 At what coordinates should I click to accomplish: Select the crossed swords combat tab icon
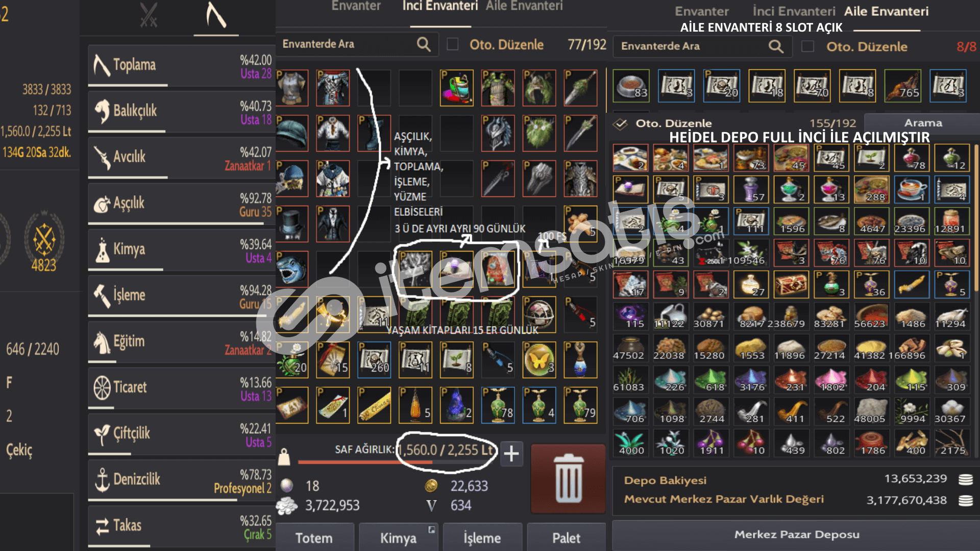[149, 15]
